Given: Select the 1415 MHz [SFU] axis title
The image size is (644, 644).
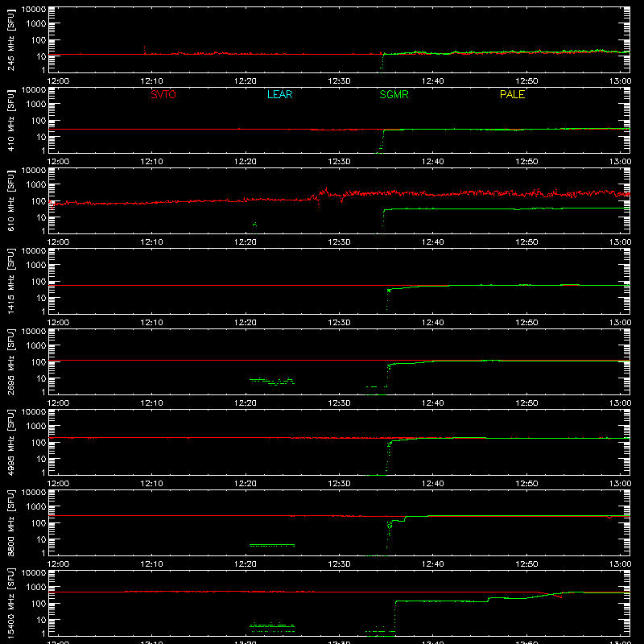Looking at the screenshot, I should pyautogui.click(x=11, y=281).
